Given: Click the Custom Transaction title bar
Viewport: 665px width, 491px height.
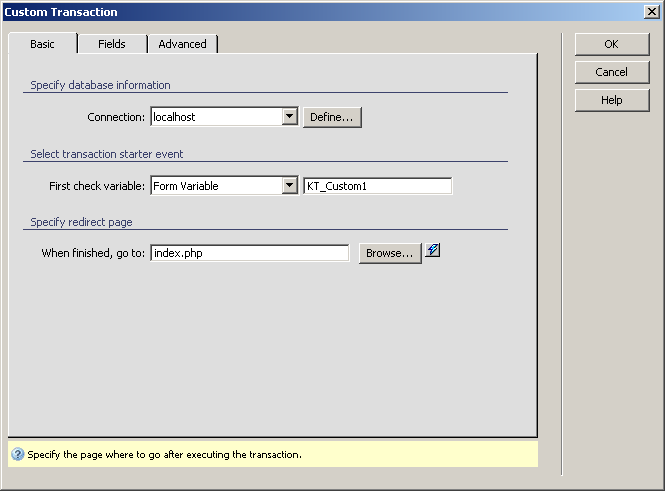Looking at the screenshot, I should (x=300, y=12).
